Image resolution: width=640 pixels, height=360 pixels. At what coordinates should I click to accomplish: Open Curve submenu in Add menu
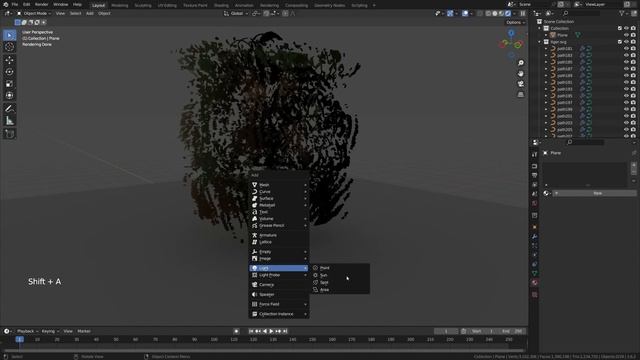pos(279,191)
